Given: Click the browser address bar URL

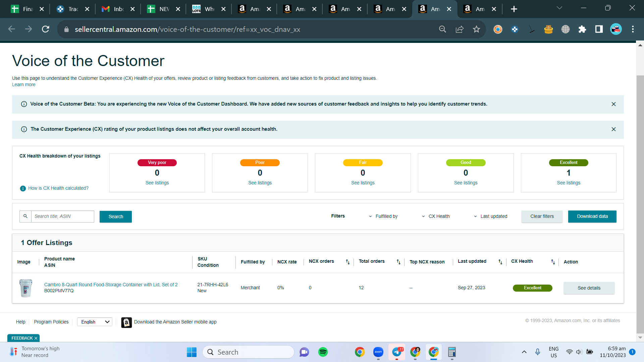Looking at the screenshot, I should [187, 29].
